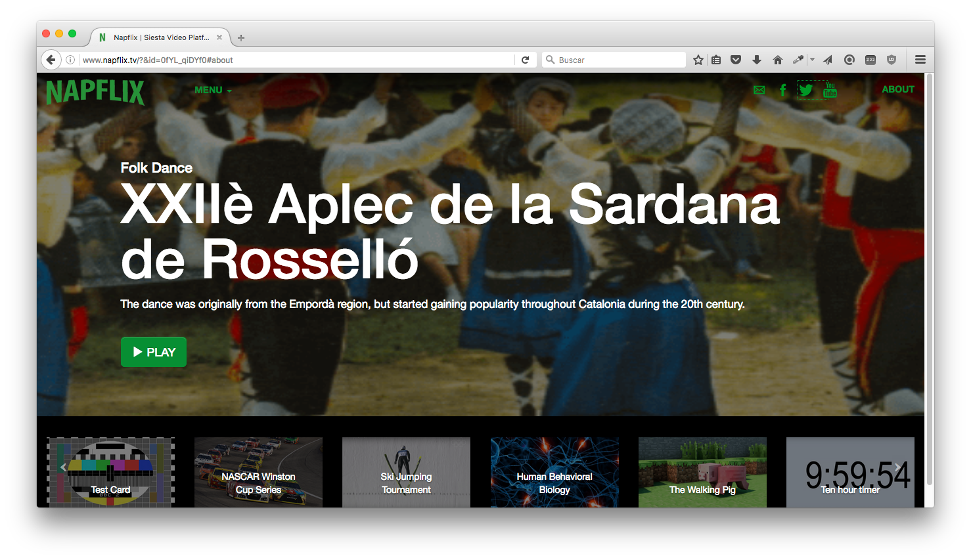Activate the eyedropper color picker tool
This screenshot has height=560, width=971.
(798, 60)
